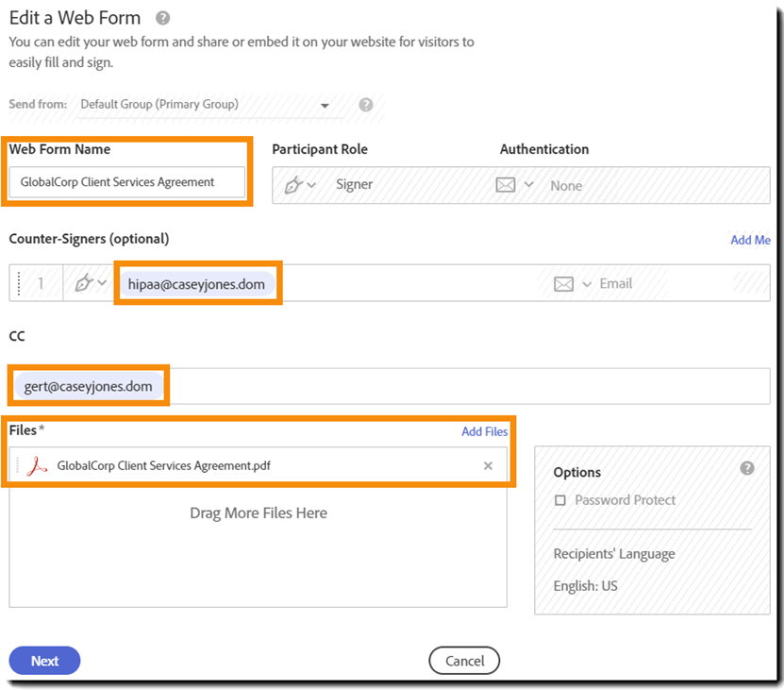Viewport: 784px width, 690px height.
Task: Click the help icon next to Send from
Action: click(366, 105)
